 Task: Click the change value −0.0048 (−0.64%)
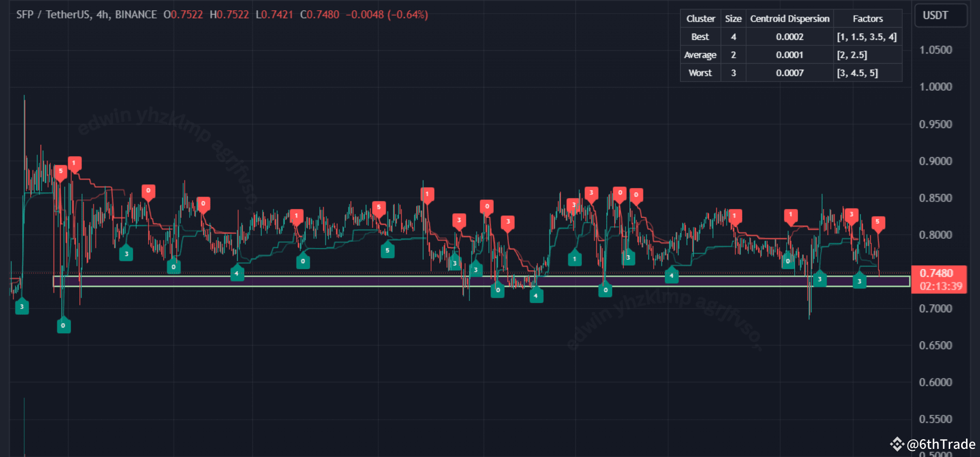tap(387, 15)
